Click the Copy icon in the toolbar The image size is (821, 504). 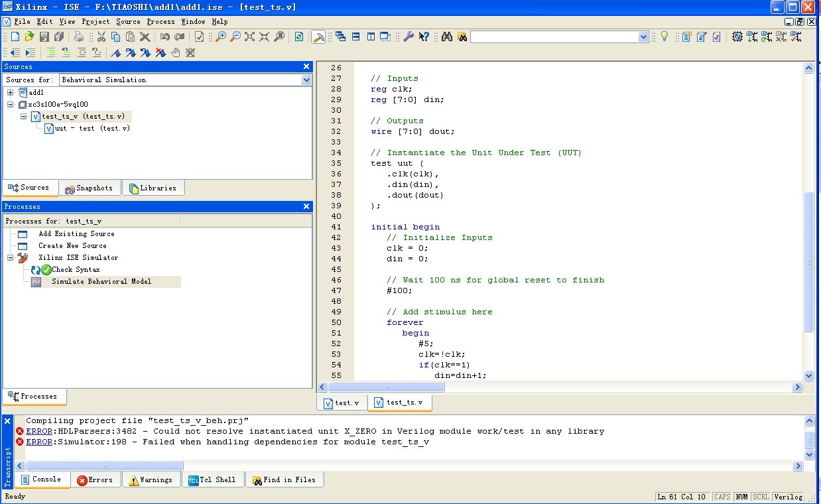pyautogui.click(x=116, y=37)
